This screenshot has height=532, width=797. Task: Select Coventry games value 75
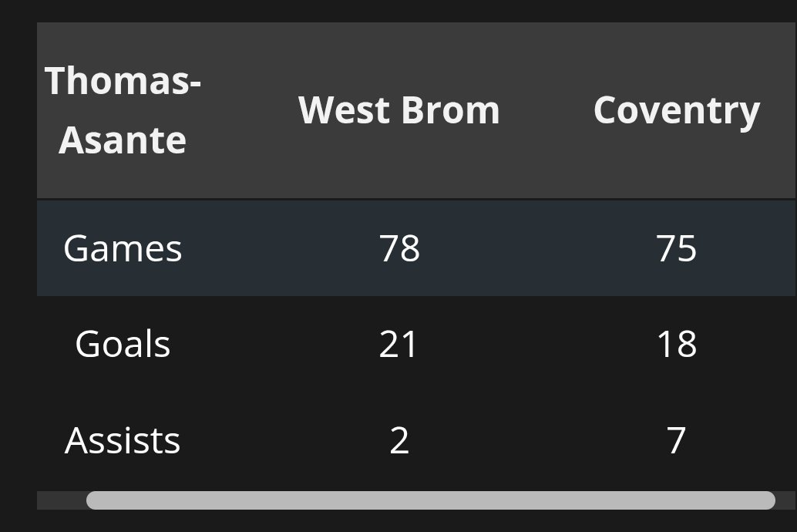[677, 248]
